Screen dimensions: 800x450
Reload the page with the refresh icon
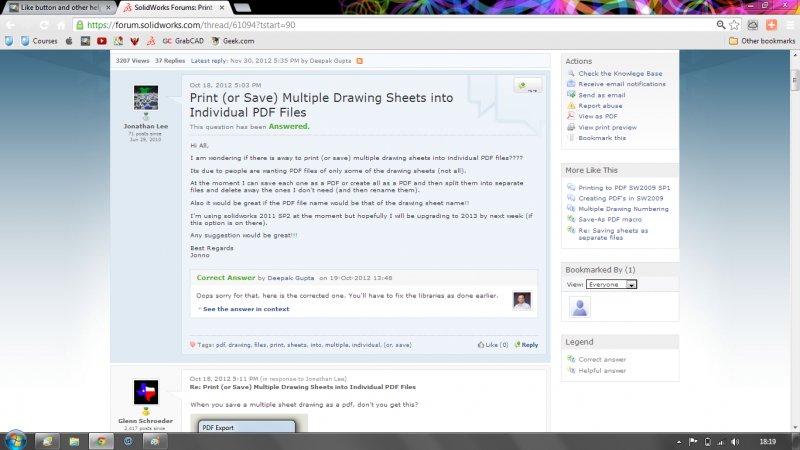click(x=44, y=25)
